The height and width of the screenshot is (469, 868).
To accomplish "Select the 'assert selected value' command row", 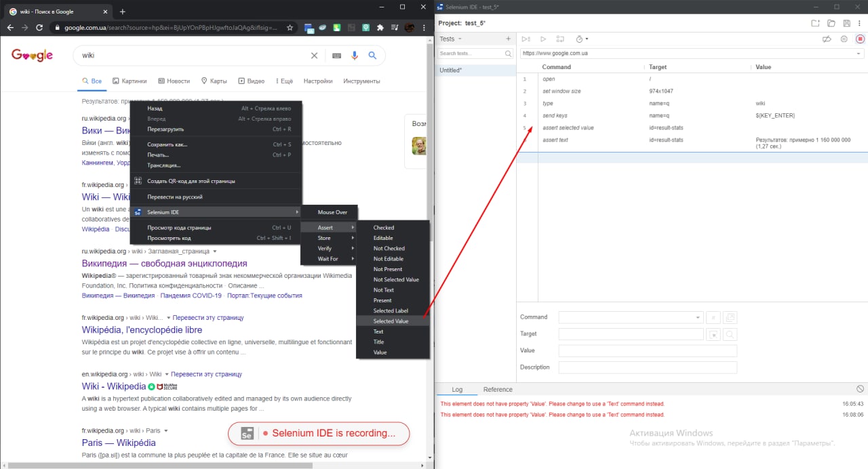I will (692, 128).
